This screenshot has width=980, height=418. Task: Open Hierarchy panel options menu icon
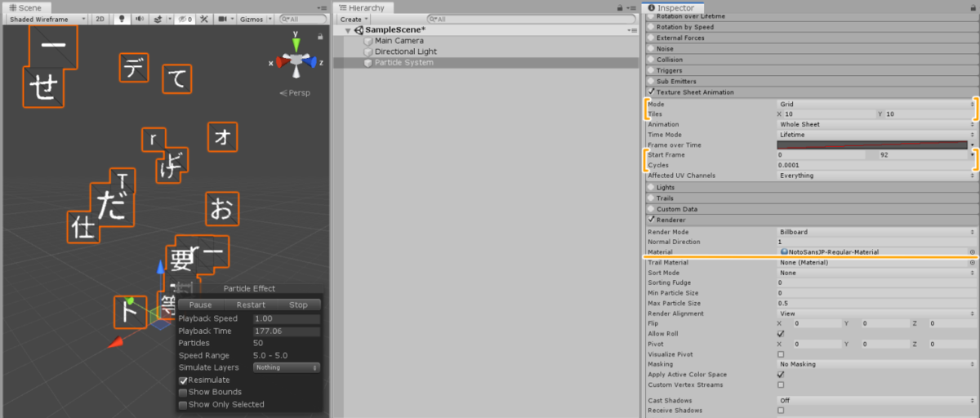[x=633, y=7]
